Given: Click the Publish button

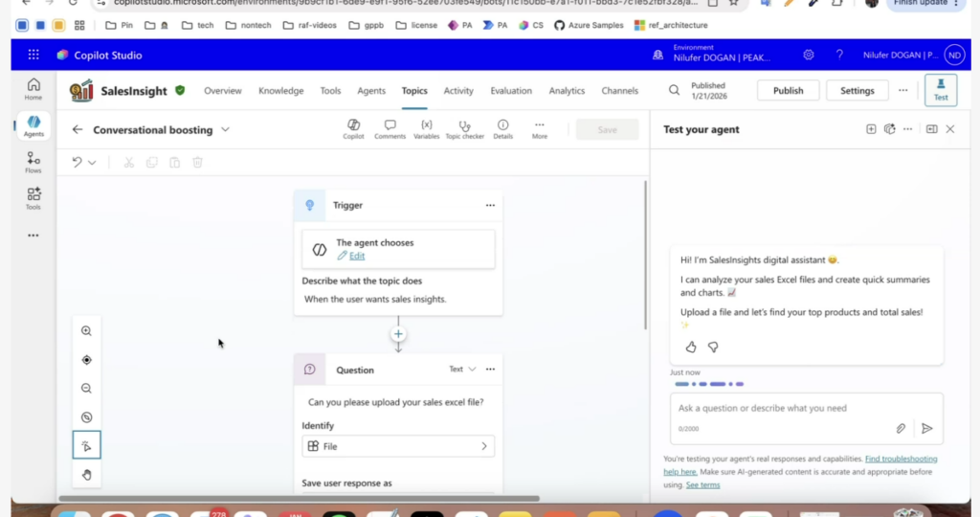Looking at the screenshot, I should click(788, 91).
